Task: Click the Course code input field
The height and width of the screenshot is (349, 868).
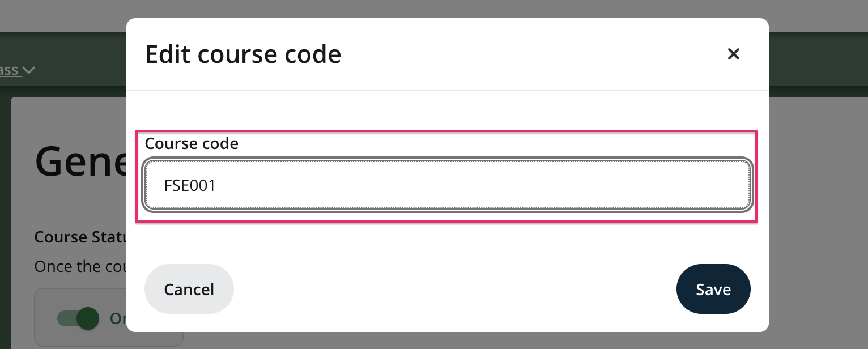Action: (448, 185)
